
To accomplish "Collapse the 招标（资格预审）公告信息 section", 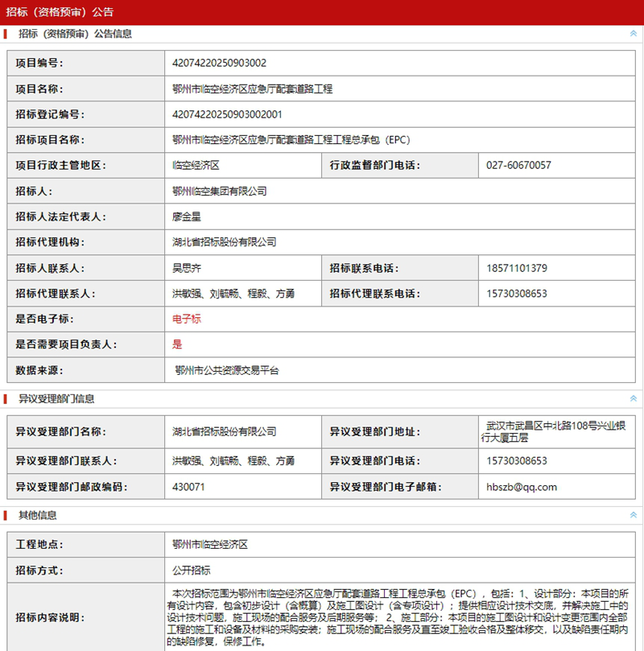I will pos(633,34).
